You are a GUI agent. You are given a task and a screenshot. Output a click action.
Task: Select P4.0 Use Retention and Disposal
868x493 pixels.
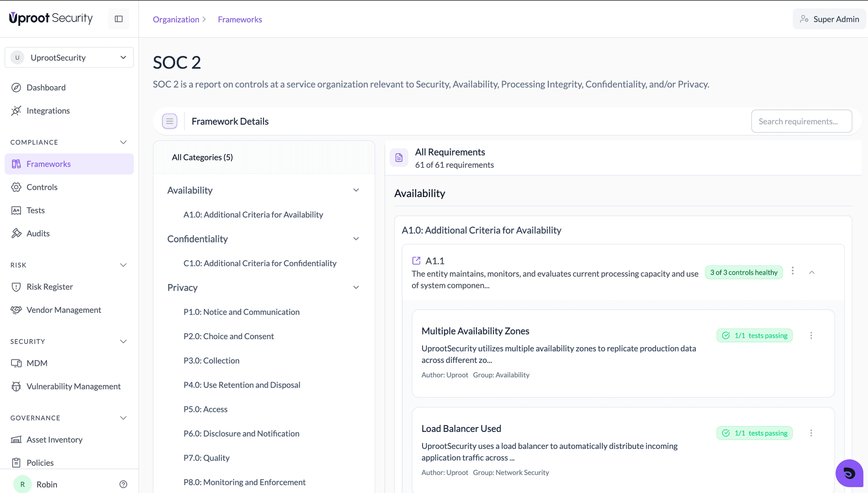[x=242, y=385]
